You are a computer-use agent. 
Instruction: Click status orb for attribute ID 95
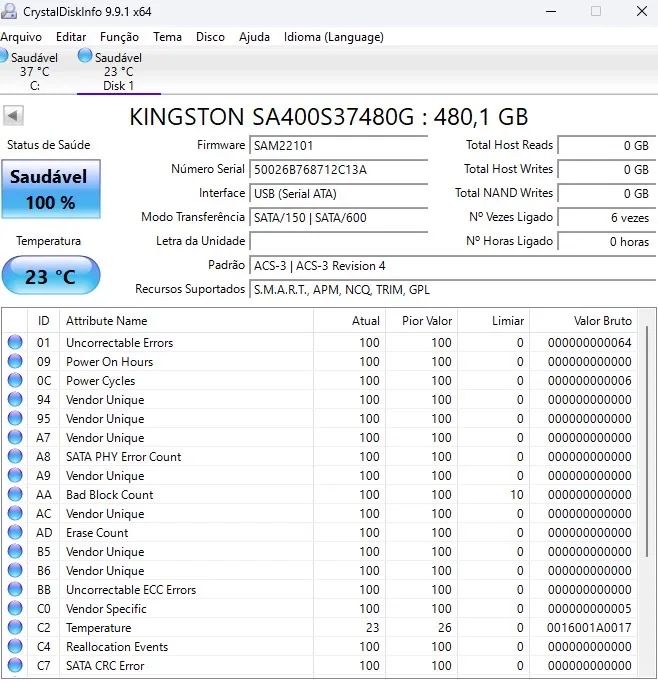pyautogui.click(x=15, y=418)
